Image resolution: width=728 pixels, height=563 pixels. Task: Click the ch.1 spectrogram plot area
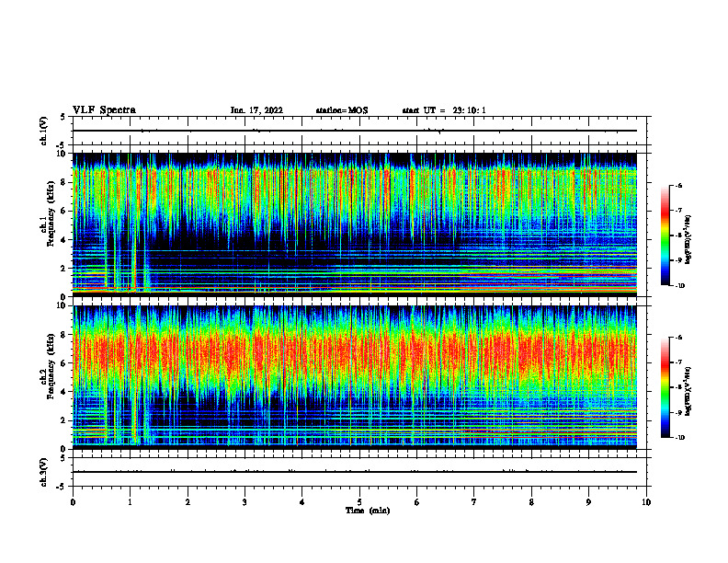(x=355, y=224)
